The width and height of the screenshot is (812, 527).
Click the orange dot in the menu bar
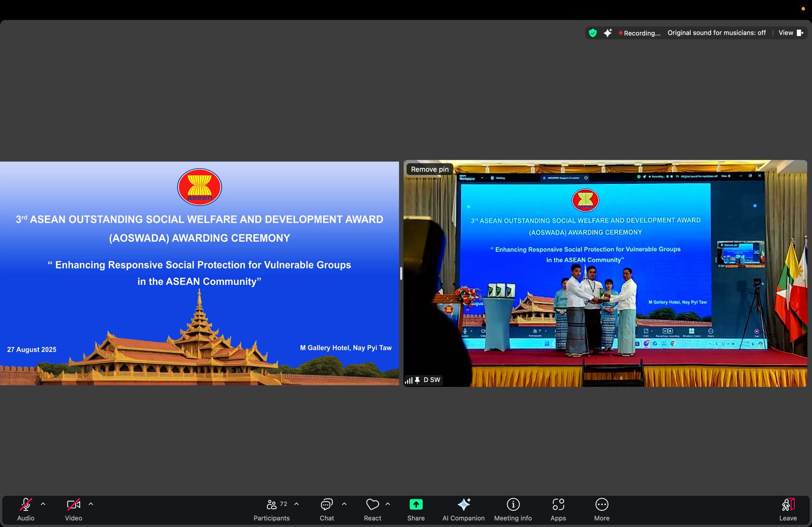pyautogui.click(x=803, y=9)
